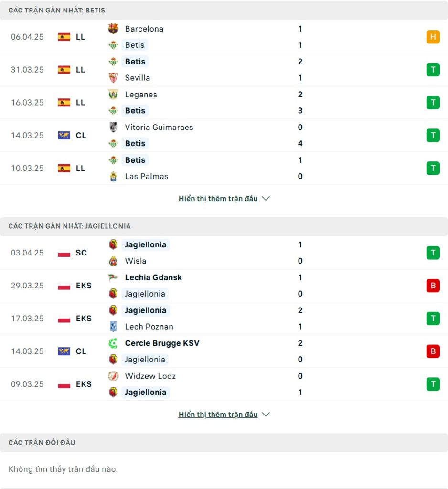Open Betis 'Hiển thị thêm trận đấu' link
This screenshot has width=448, height=489.
coord(218,198)
